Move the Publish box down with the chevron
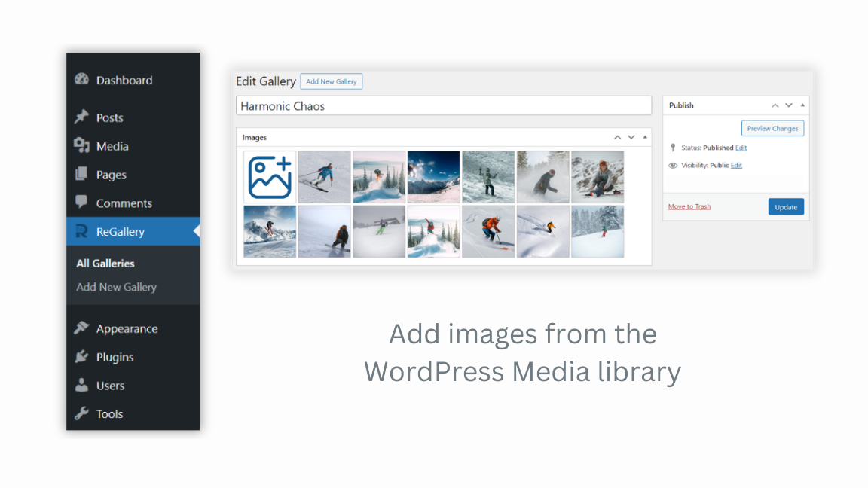868x488 pixels. (788, 105)
